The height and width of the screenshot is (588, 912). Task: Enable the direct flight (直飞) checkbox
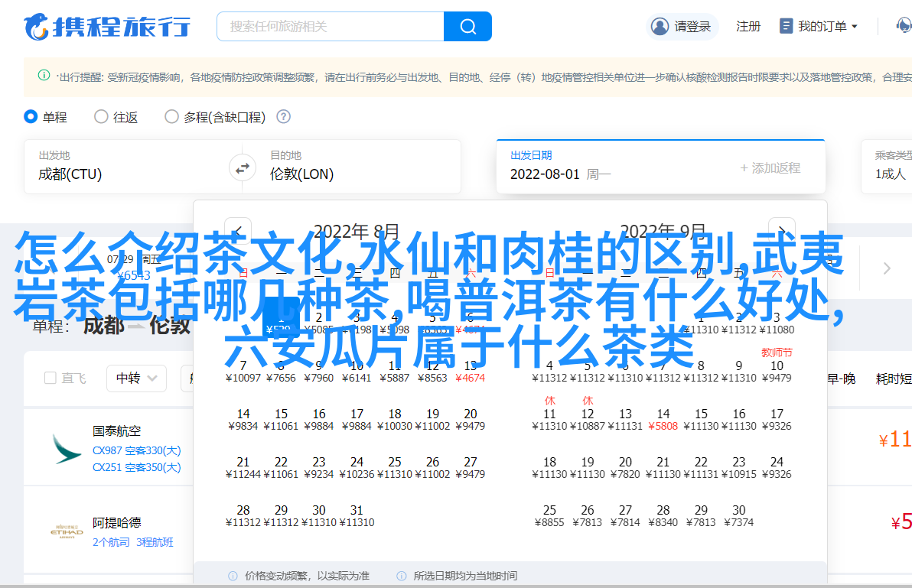[x=50, y=378]
